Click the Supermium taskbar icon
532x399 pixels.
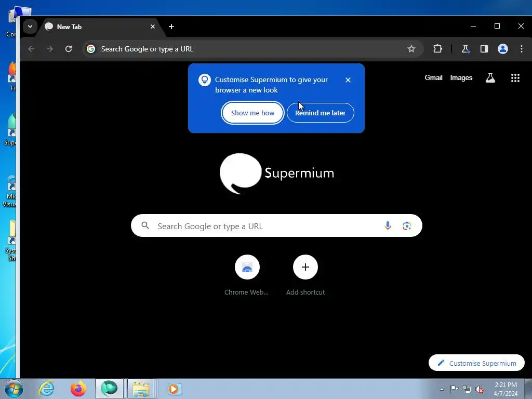(109, 389)
